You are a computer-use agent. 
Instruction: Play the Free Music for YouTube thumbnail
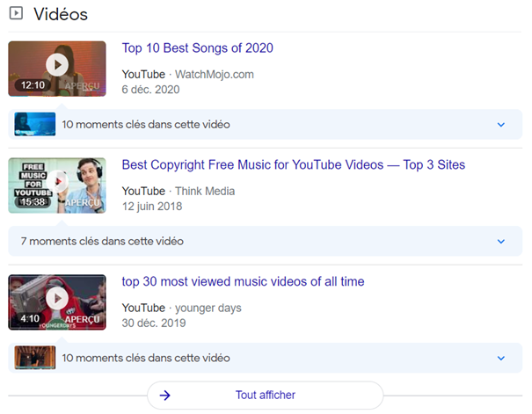(x=57, y=185)
